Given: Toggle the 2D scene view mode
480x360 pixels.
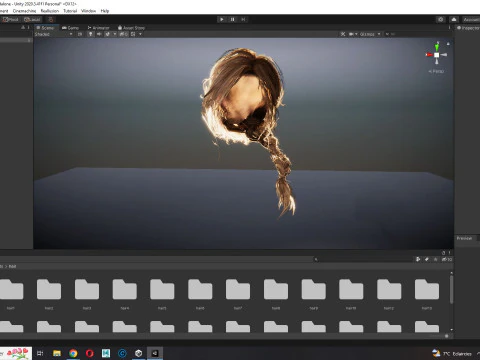Looking at the screenshot, I should tap(80, 34).
